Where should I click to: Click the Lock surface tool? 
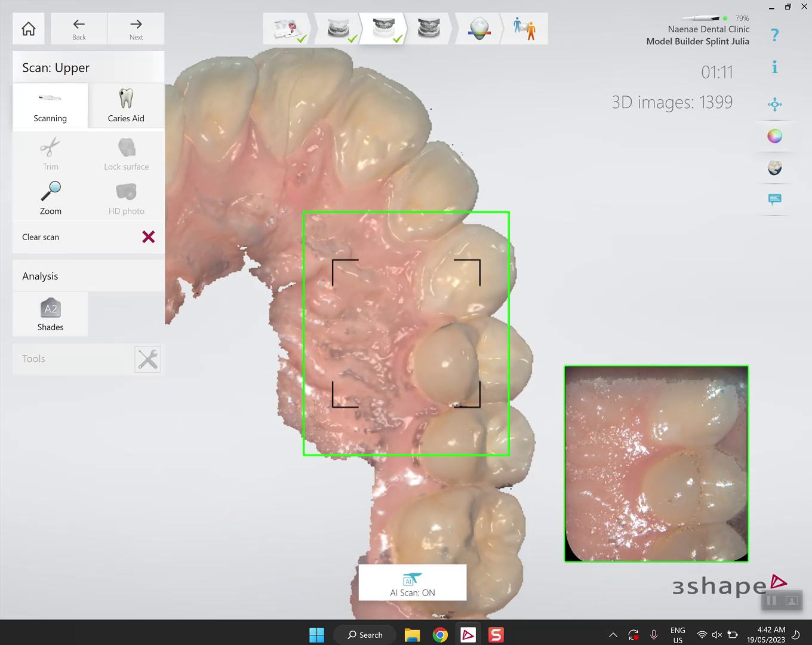[126, 152]
